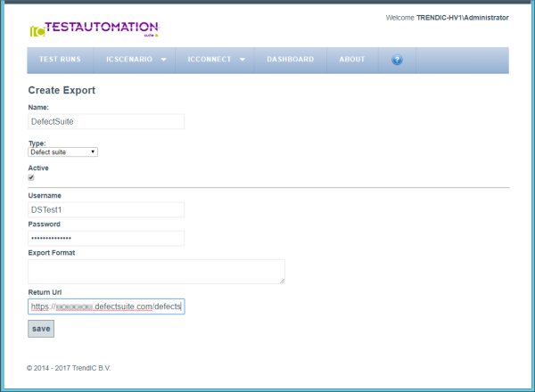Viewport: 535px width, 392px height.
Task: Click the TRENDIC-HV1\Administrator username
Action: coord(463,17)
